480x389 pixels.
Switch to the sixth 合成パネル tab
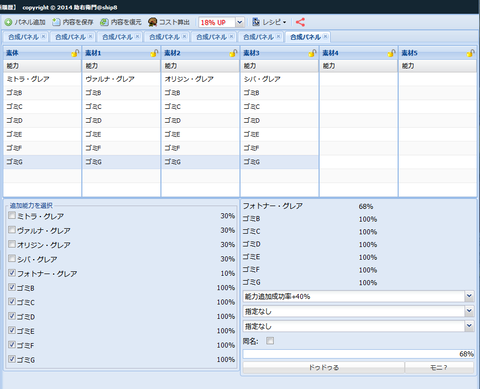pyautogui.click(x=258, y=37)
